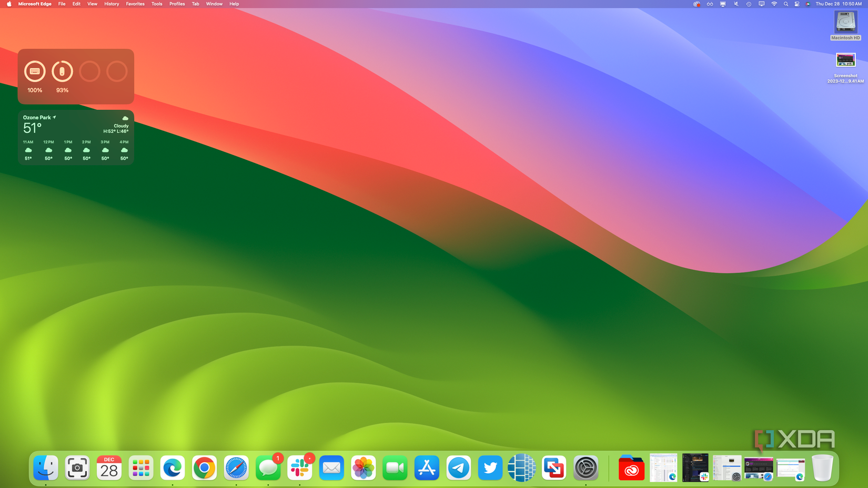Select the Screenshot file on the desktop
Image resolution: width=868 pixels, height=488 pixels.
845,61
